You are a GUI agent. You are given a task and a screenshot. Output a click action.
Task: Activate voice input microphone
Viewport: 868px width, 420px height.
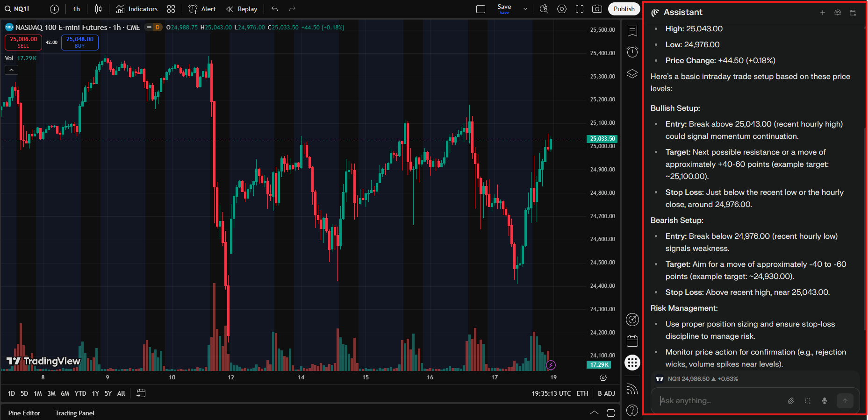coord(825,401)
